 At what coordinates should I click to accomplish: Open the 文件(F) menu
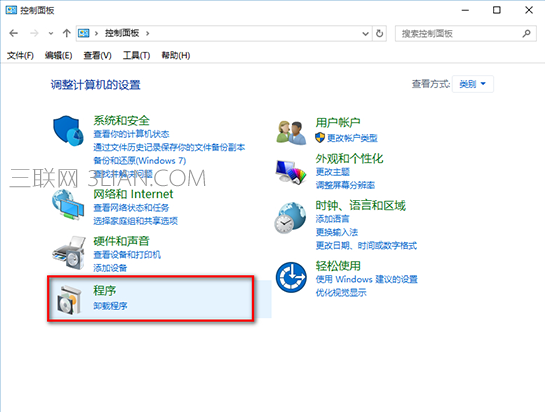pyautogui.click(x=20, y=55)
